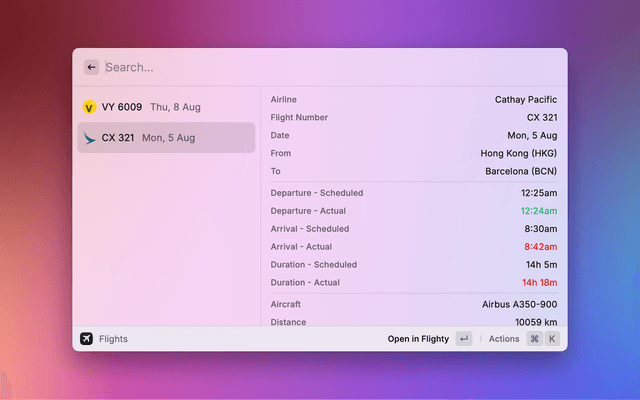Select the Hong Kong (HKG) origin value
Viewport: 640px width, 400px height.
tap(519, 154)
